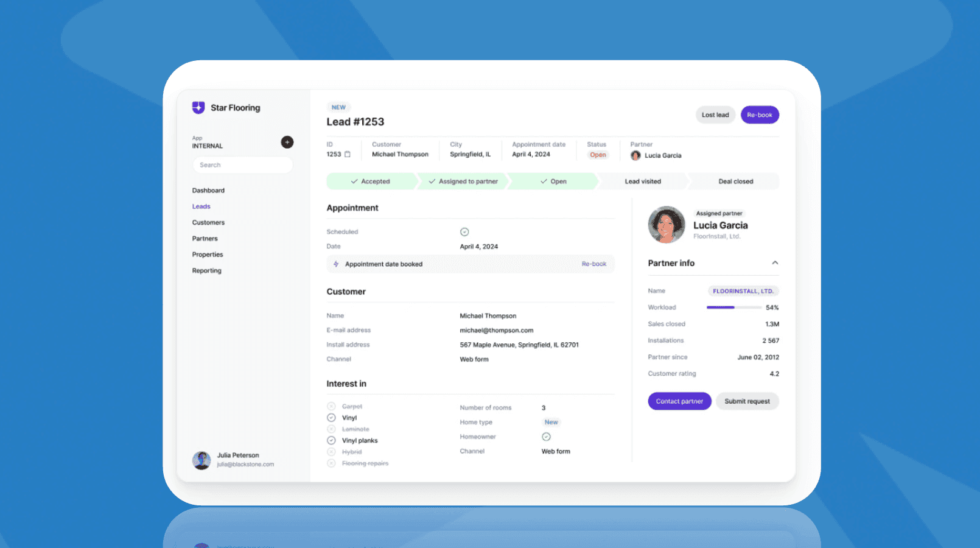Navigate to the Reporting section

tap(206, 270)
